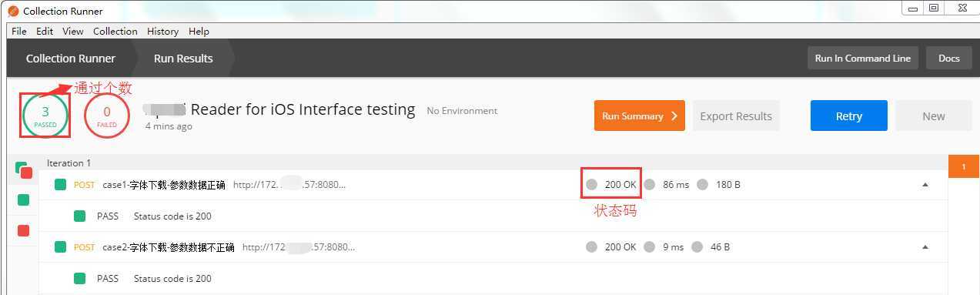Select the orange iteration 1 marker at the right

pyautogui.click(x=963, y=166)
